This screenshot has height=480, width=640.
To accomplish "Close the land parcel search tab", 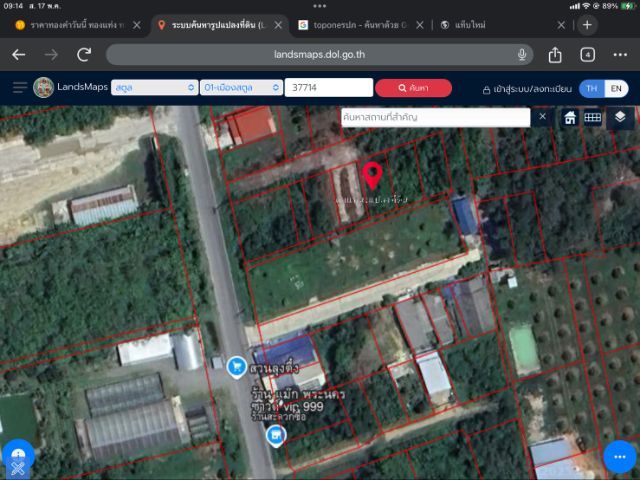I will (x=278, y=25).
